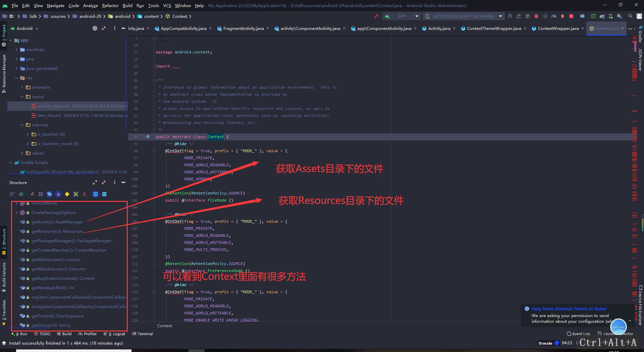
Task: Click the Search Everywhere magnifier icon
Action: (630, 16)
